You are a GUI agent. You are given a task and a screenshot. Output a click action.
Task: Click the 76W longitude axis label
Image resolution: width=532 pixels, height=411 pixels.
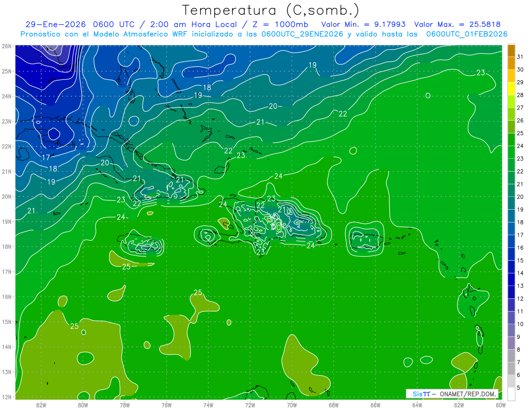coord(166,404)
